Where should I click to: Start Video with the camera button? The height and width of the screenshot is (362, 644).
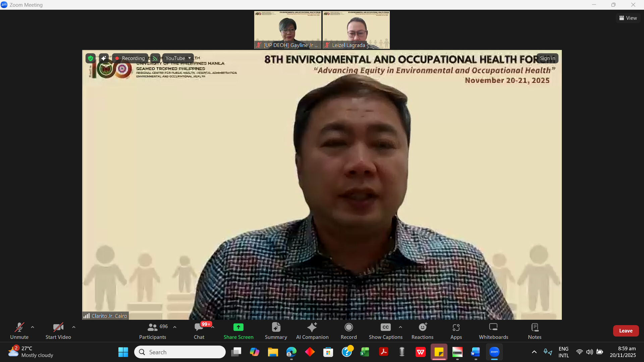(x=58, y=330)
